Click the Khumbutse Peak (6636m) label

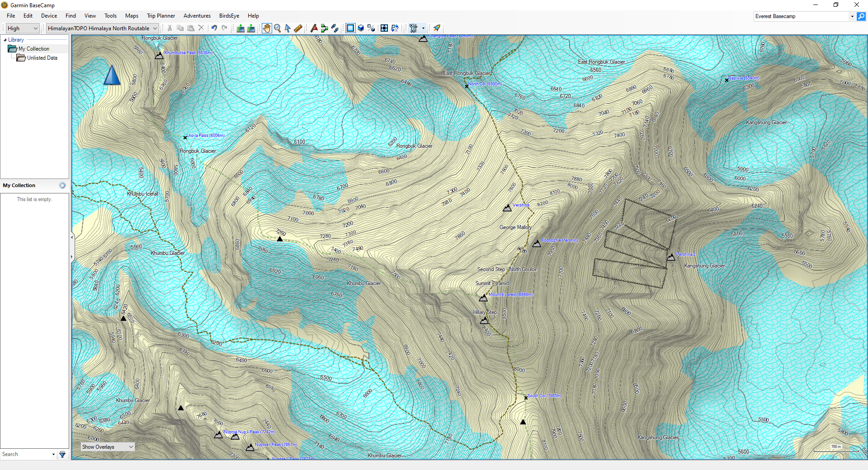(188, 53)
